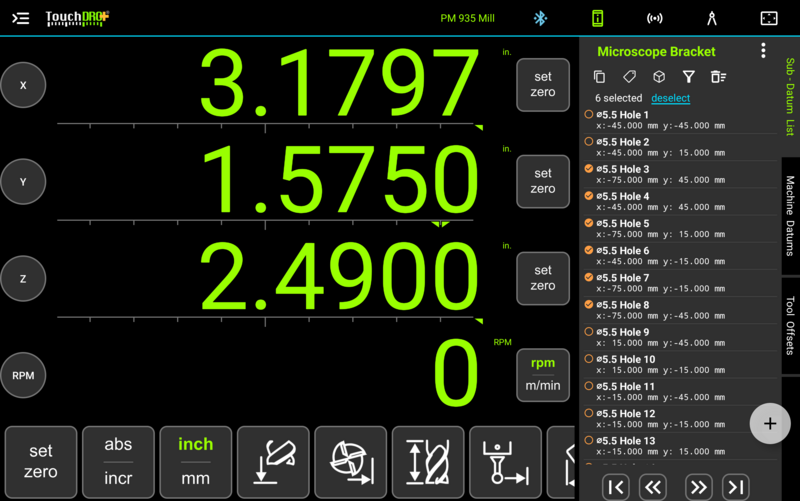Image resolution: width=800 pixels, height=501 pixels.
Task: Select the X axis round button
Action: (23, 85)
